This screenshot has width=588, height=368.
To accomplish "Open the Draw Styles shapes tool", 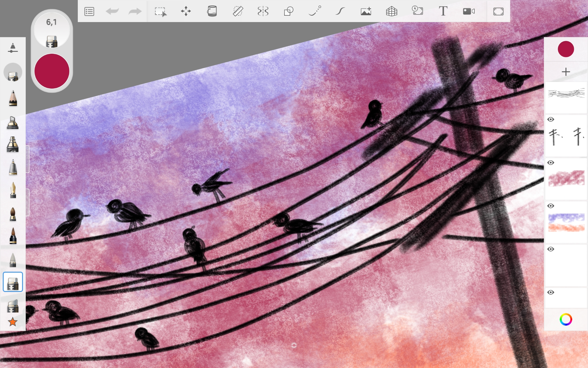I will (288, 11).
